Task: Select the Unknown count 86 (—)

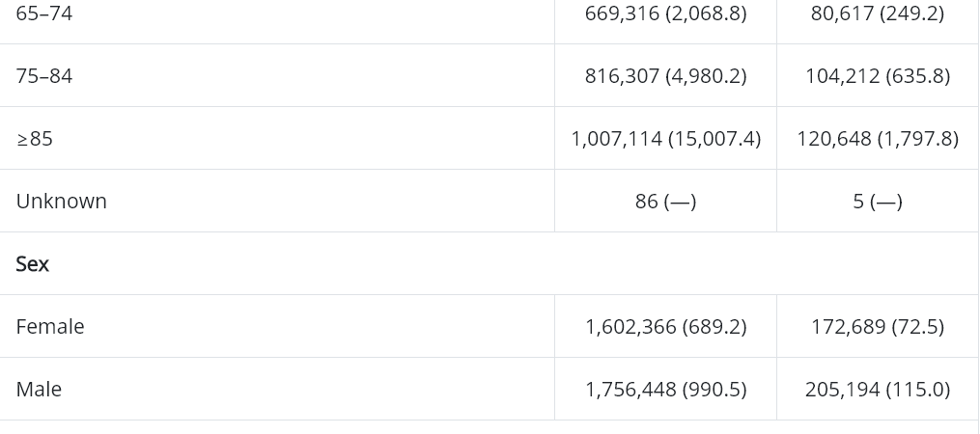Action: pyautogui.click(x=665, y=201)
